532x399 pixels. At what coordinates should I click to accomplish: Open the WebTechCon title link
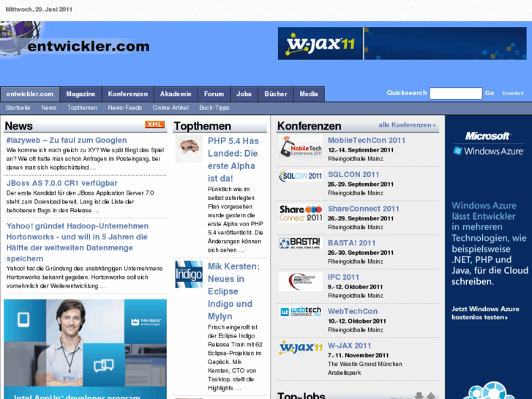(353, 311)
